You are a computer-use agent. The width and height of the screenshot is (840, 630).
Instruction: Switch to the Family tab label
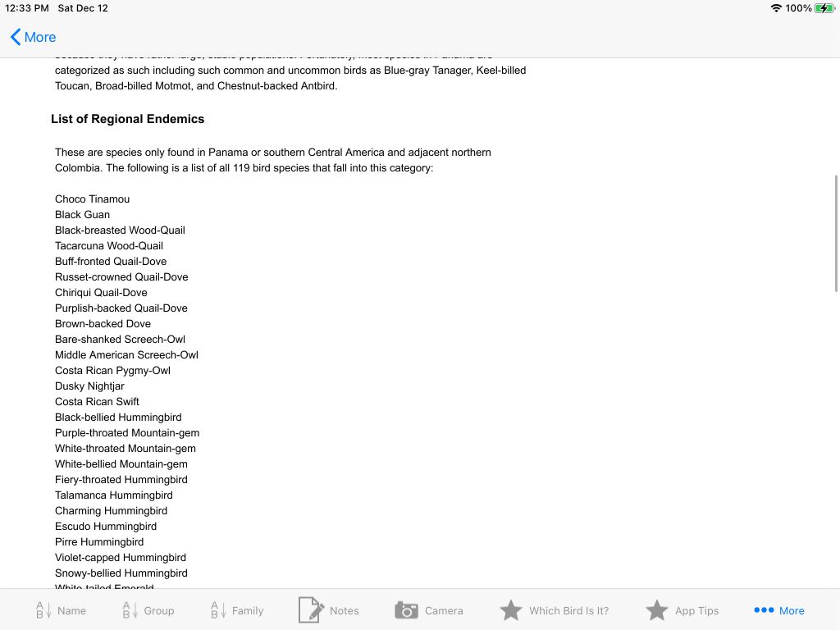coord(248,610)
